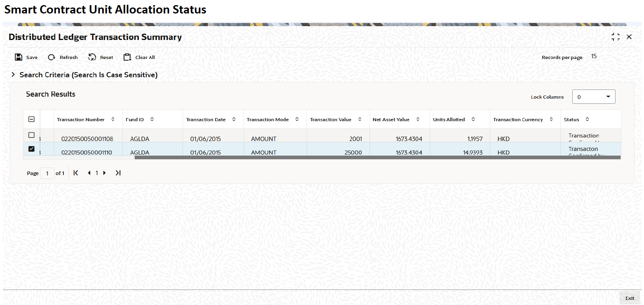Click the Transaction Value column header

point(331,120)
